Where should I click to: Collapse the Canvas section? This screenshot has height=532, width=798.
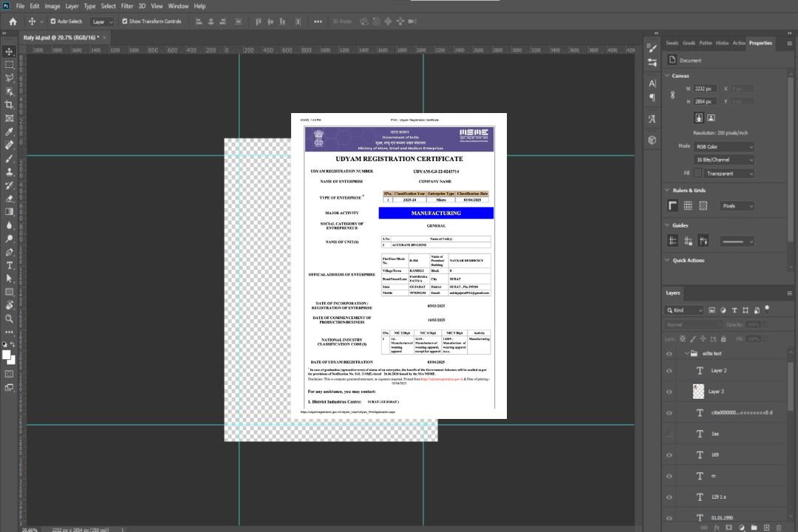pyautogui.click(x=667, y=75)
